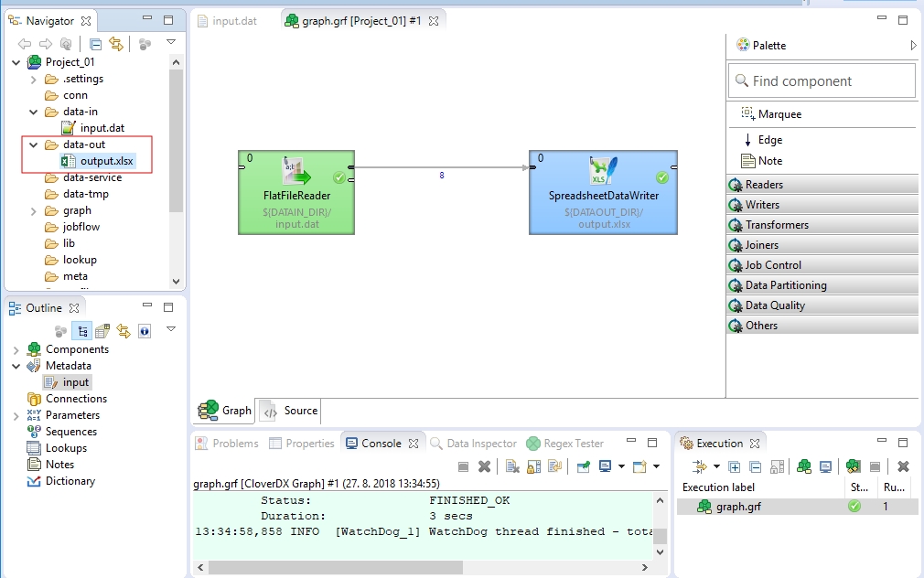Click Outline info icon
This screenshot has height=578, width=924.
(x=145, y=331)
